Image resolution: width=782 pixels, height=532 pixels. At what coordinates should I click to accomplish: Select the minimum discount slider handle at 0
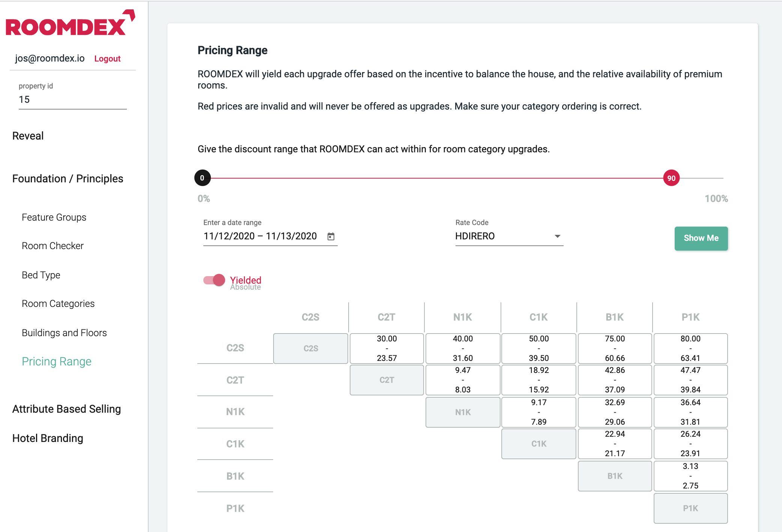202,178
